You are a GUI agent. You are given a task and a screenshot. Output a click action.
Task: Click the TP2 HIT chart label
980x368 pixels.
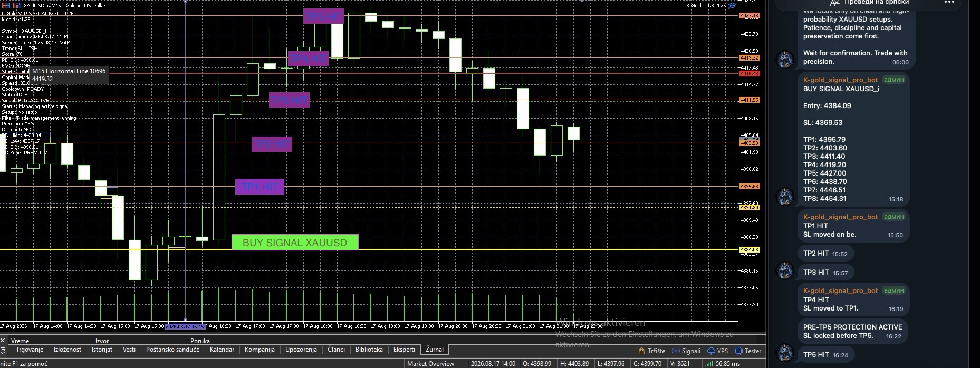272,144
